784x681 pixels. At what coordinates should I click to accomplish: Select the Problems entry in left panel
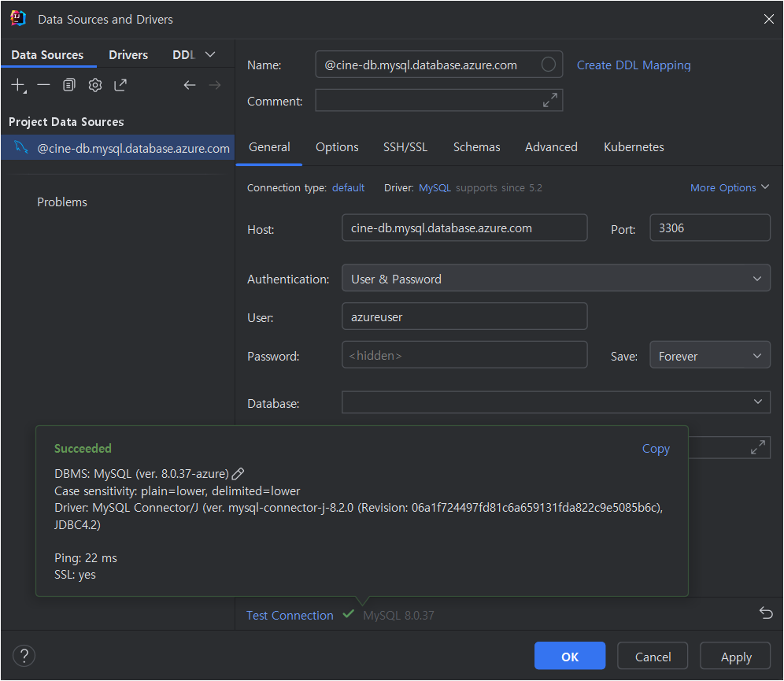click(x=62, y=202)
